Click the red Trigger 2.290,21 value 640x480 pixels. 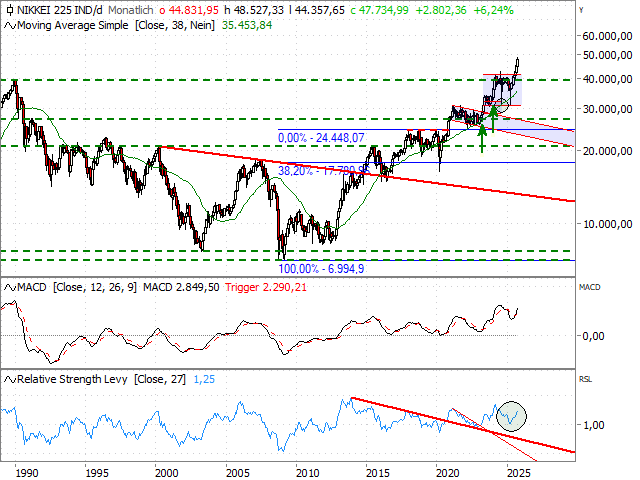point(252,289)
